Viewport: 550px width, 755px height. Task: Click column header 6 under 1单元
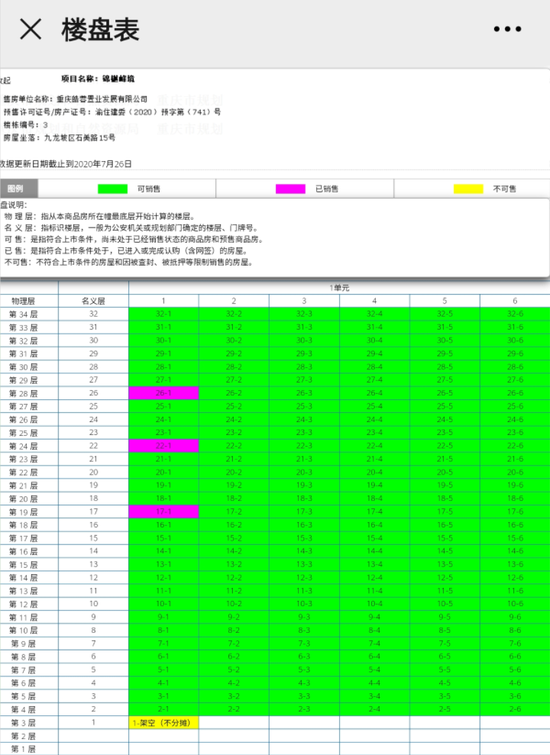[x=515, y=301]
